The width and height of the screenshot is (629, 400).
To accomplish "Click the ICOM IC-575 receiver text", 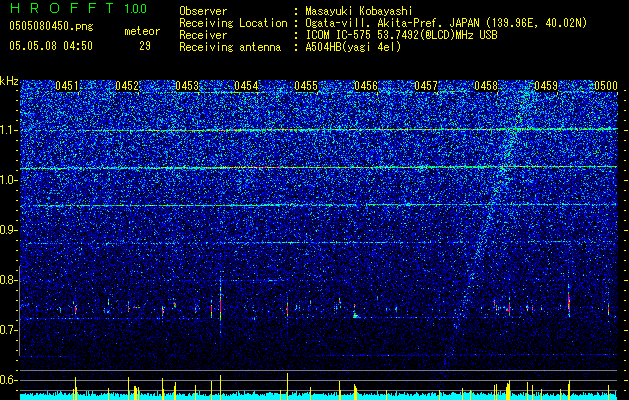I will [401, 35].
